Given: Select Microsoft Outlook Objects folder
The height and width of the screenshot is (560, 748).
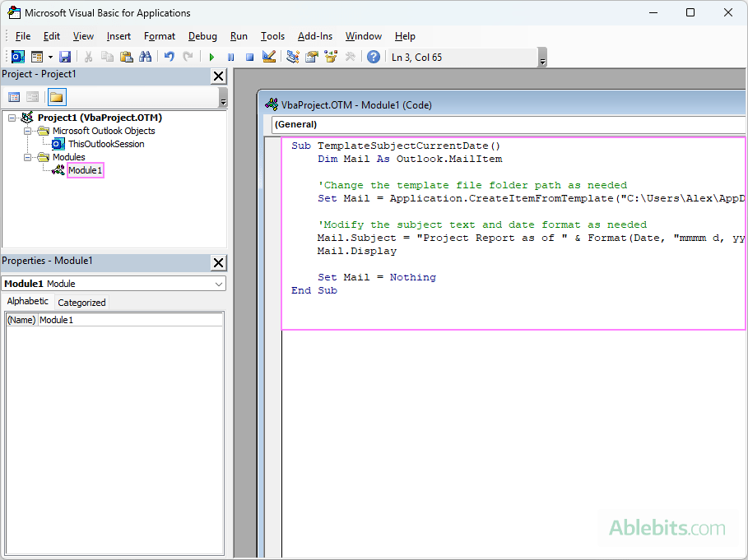Looking at the screenshot, I should pos(104,131).
